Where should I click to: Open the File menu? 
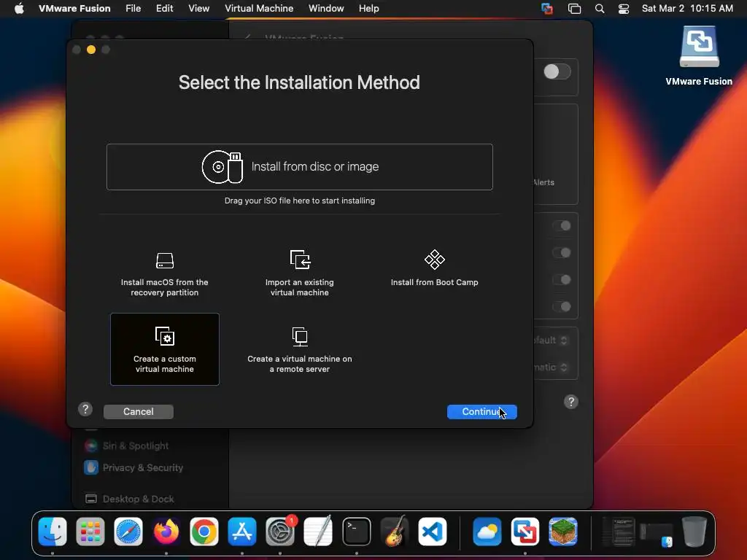coord(133,9)
